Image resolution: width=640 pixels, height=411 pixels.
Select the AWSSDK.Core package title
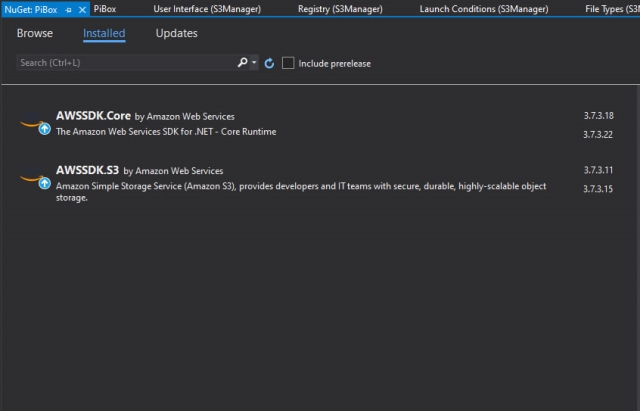click(93, 116)
